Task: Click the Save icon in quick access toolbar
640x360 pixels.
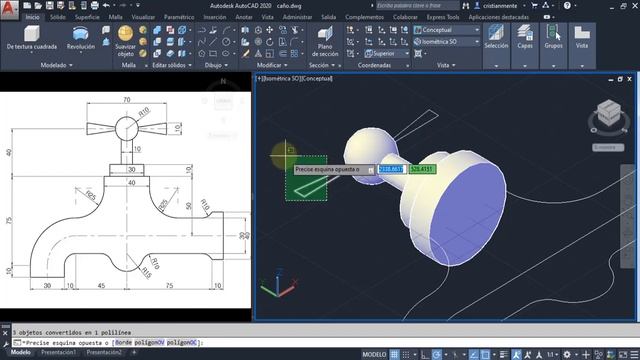Action: pyautogui.click(x=50, y=5)
